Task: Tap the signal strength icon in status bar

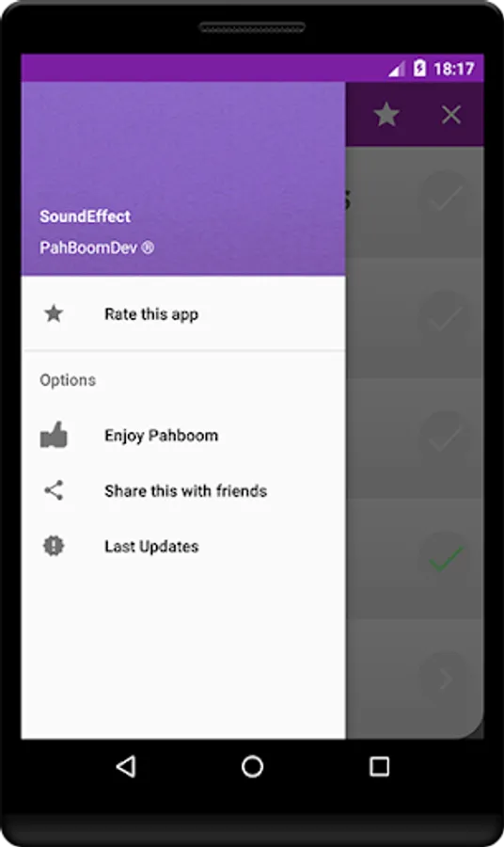Action: click(x=397, y=69)
